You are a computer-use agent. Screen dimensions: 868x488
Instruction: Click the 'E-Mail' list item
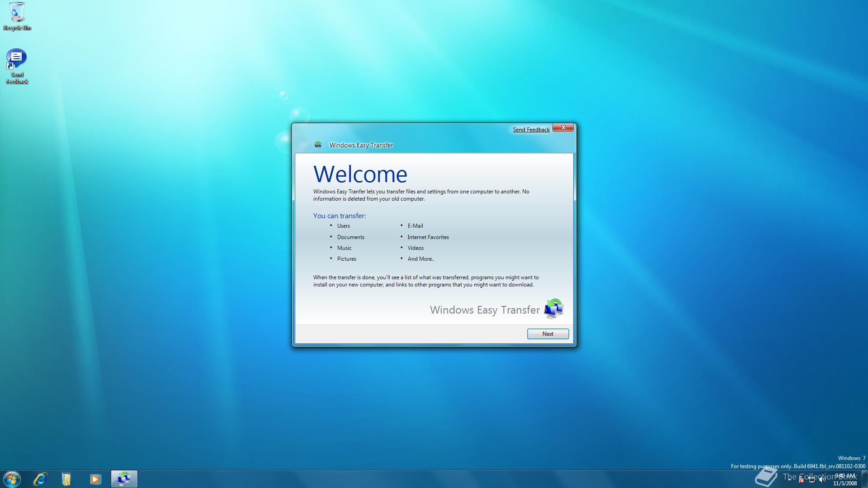pos(415,226)
